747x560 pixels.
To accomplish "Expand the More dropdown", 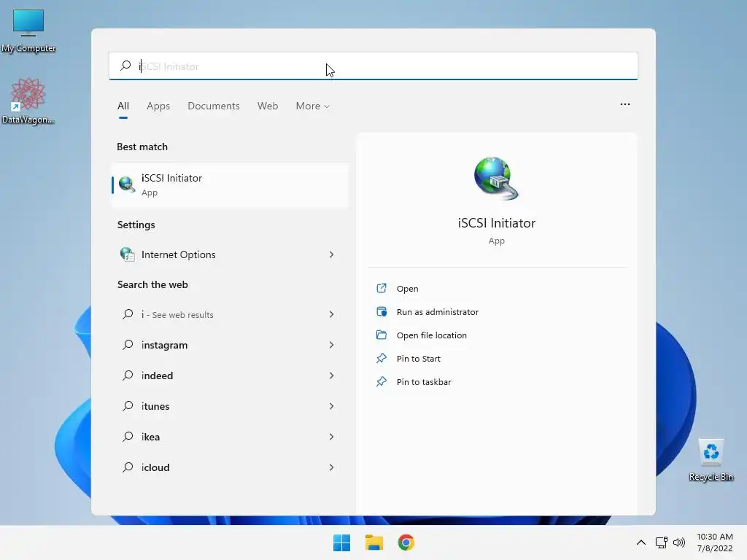I will [x=312, y=106].
